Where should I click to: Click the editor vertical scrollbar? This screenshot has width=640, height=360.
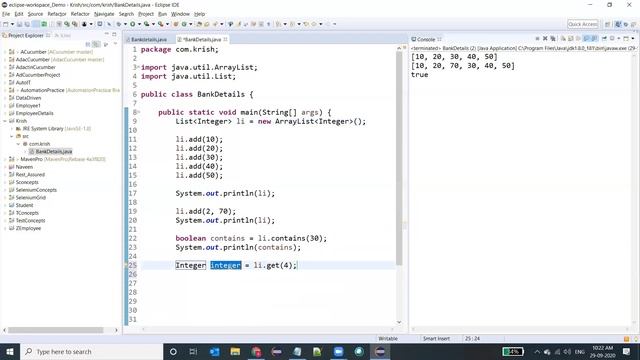399,158
